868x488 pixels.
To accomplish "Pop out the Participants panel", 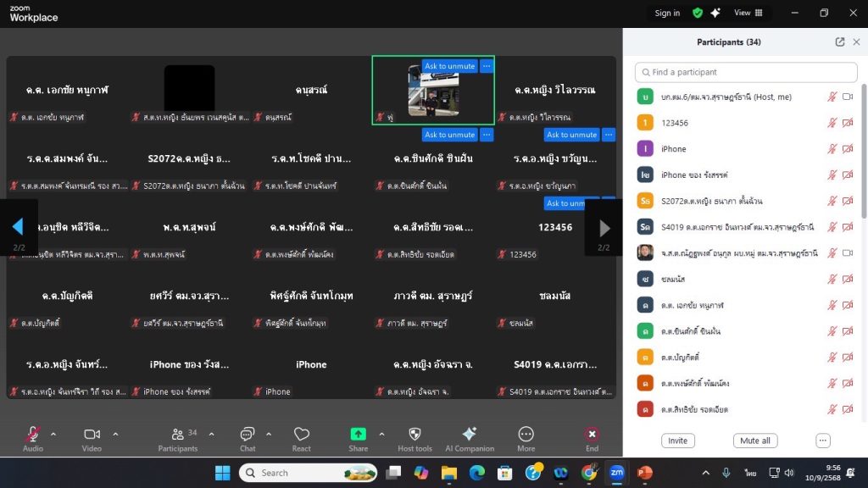I will pyautogui.click(x=840, y=42).
